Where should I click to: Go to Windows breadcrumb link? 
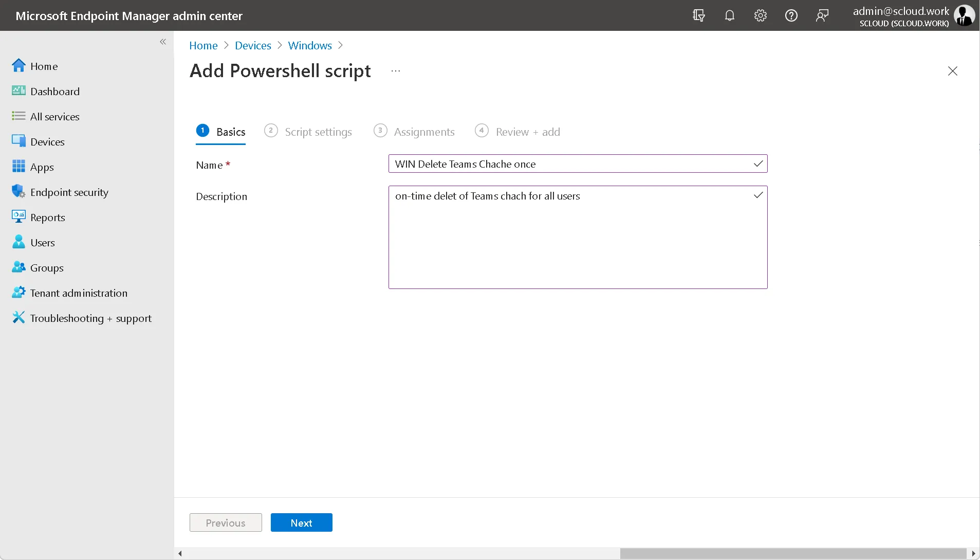tap(310, 45)
